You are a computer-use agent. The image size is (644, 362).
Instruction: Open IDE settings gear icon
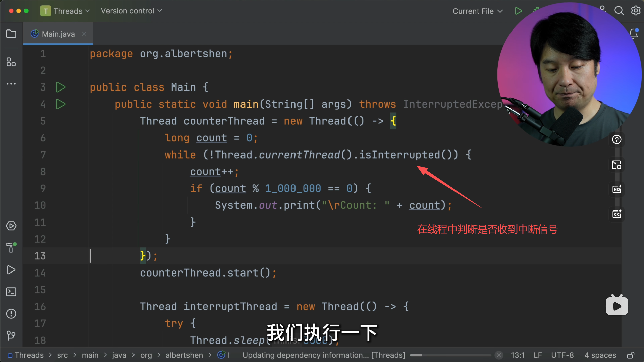point(636,11)
